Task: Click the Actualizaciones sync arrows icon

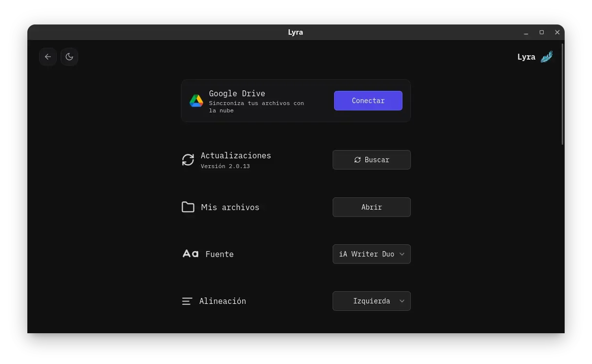Action: (x=188, y=160)
